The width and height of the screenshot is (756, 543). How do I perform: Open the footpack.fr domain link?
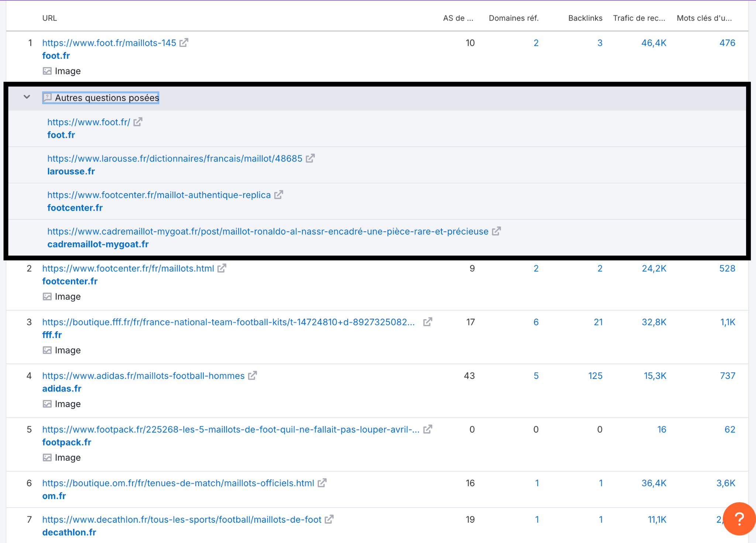coord(66,442)
